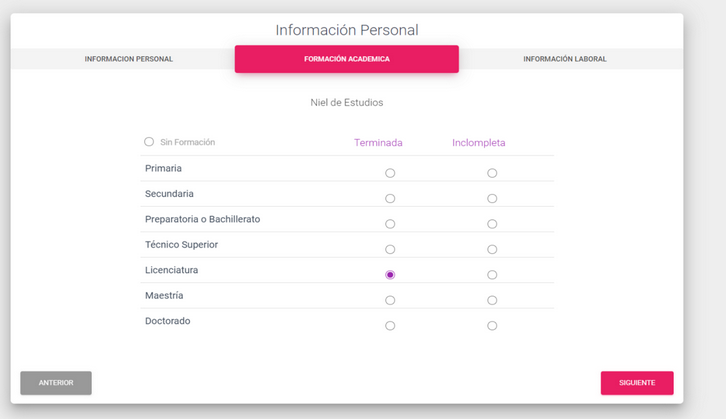726x419 pixels.
Task: Choose Incompleta for Preparatoria o Bachillerato
Action: point(492,224)
